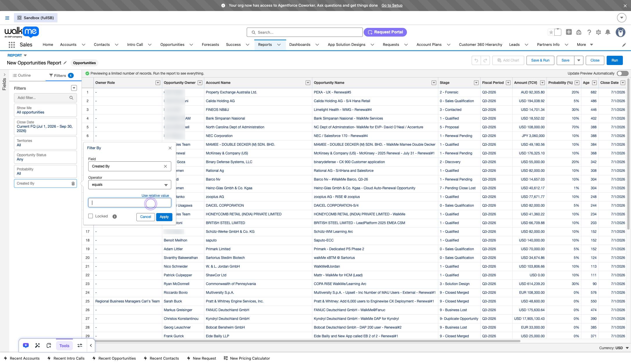Toggle Update Preview Automatically switch
The image size is (631, 364).
[x=623, y=73]
